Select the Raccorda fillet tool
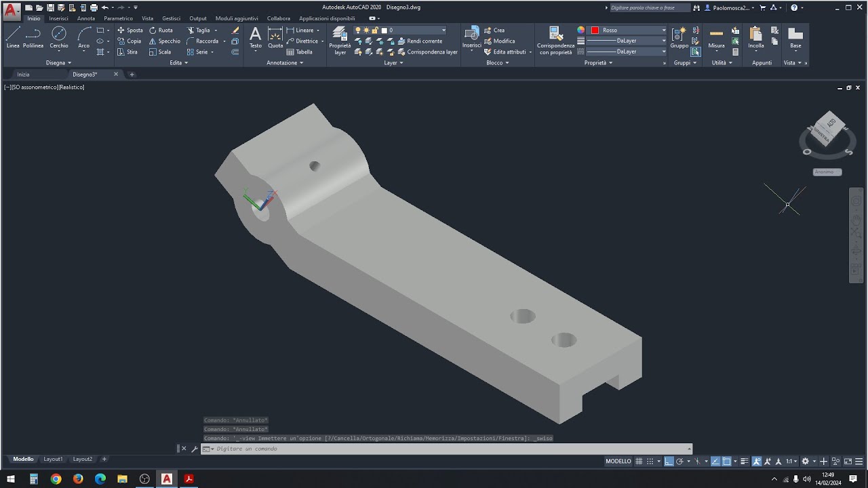Viewport: 868px width, 488px height. pyautogui.click(x=202, y=41)
